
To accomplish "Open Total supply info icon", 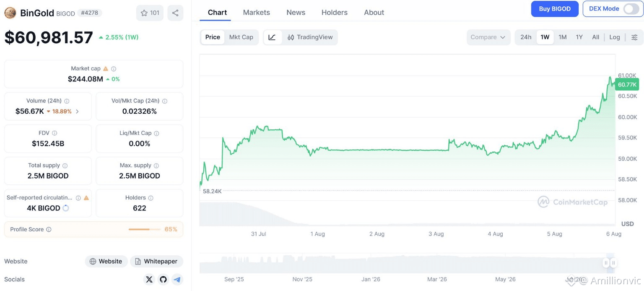I will (65, 165).
